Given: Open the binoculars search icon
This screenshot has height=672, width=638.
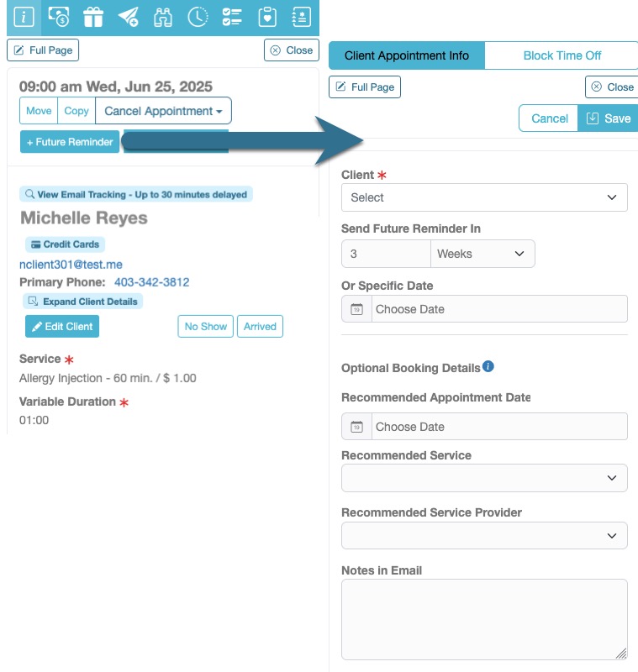Looking at the screenshot, I should pyautogui.click(x=163, y=16).
